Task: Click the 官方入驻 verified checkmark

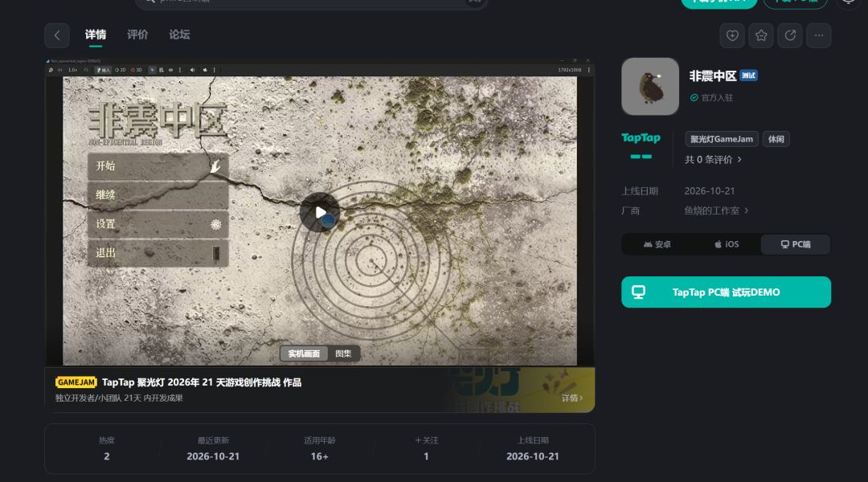Action: pyautogui.click(x=694, y=98)
